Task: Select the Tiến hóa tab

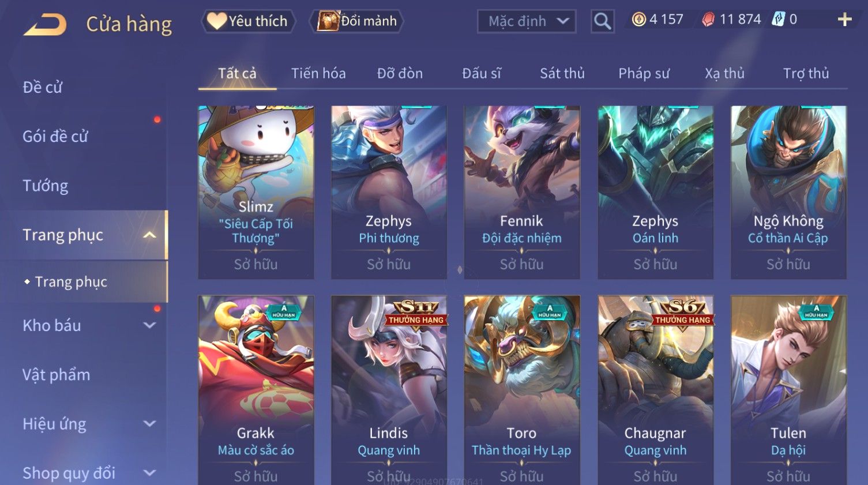Action: [318, 73]
